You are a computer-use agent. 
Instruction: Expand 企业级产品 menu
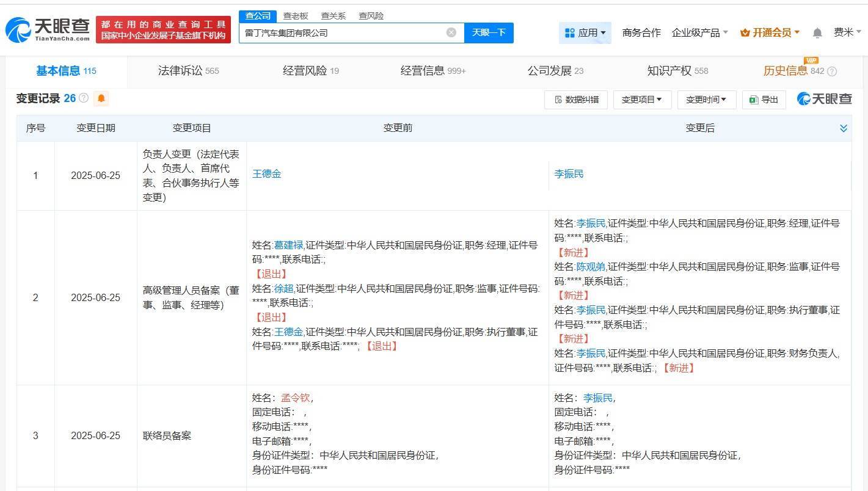[699, 33]
